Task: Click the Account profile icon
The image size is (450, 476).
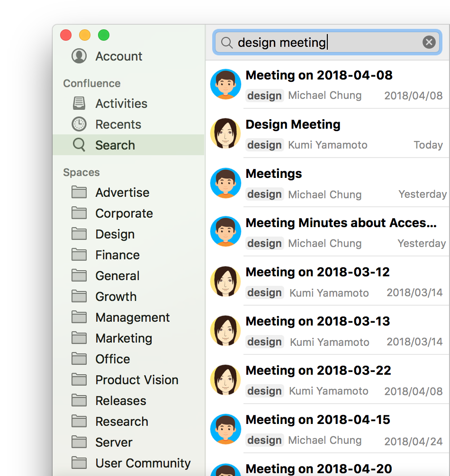Action: (79, 56)
